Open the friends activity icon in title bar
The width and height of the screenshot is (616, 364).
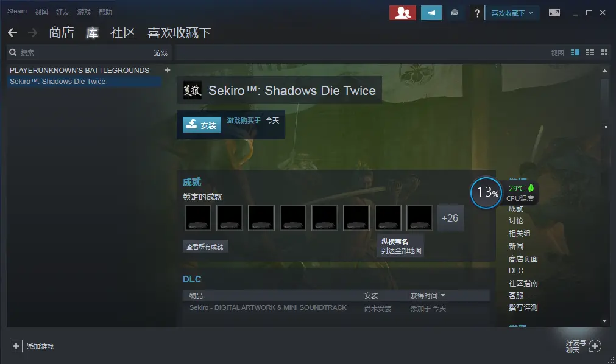click(x=402, y=13)
